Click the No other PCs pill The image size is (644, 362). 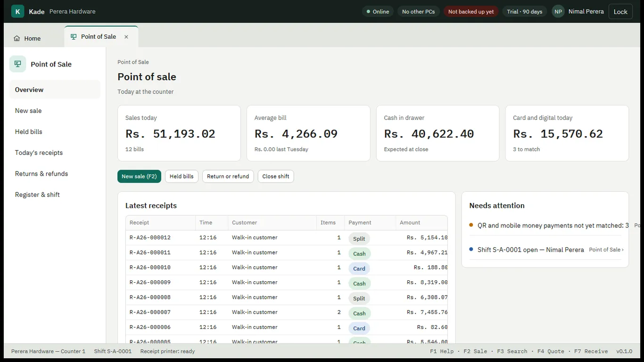(419, 11)
